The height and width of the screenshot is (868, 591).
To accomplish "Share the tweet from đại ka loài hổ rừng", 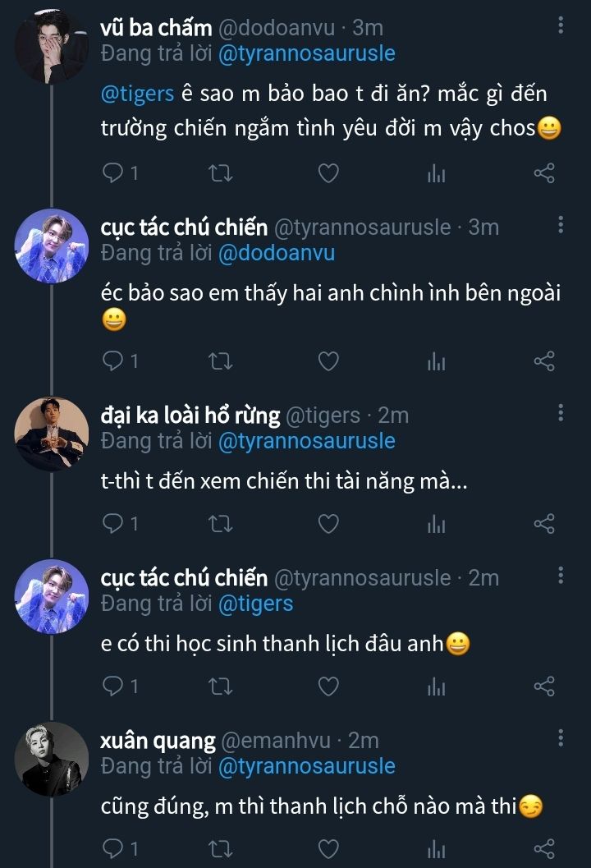I will (x=544, y=524).
